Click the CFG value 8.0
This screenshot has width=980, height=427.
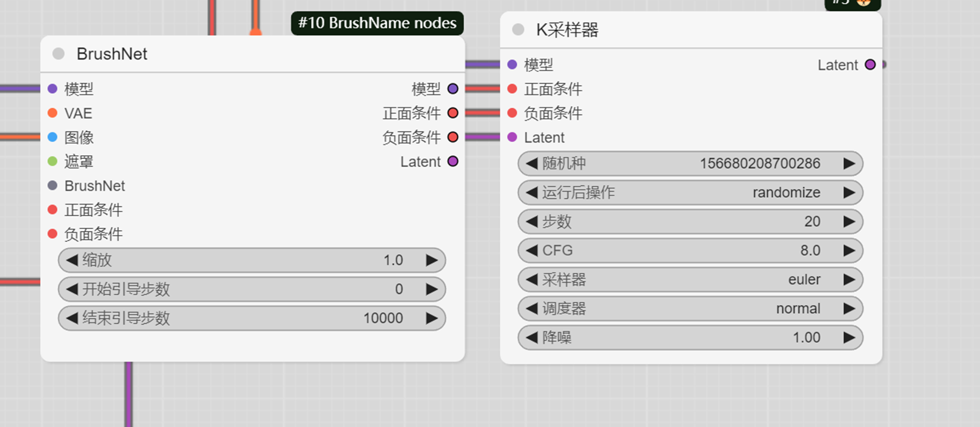(x=810, y=250)
